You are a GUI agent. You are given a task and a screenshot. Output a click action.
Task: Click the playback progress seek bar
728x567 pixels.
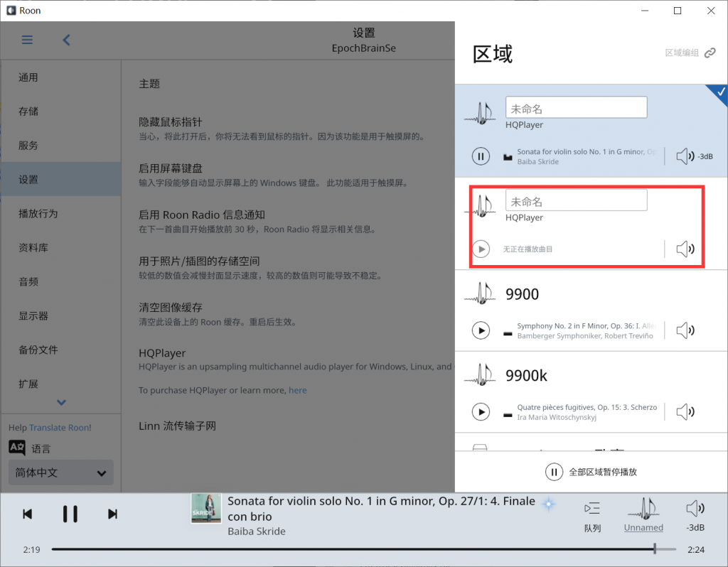[355, 549]
